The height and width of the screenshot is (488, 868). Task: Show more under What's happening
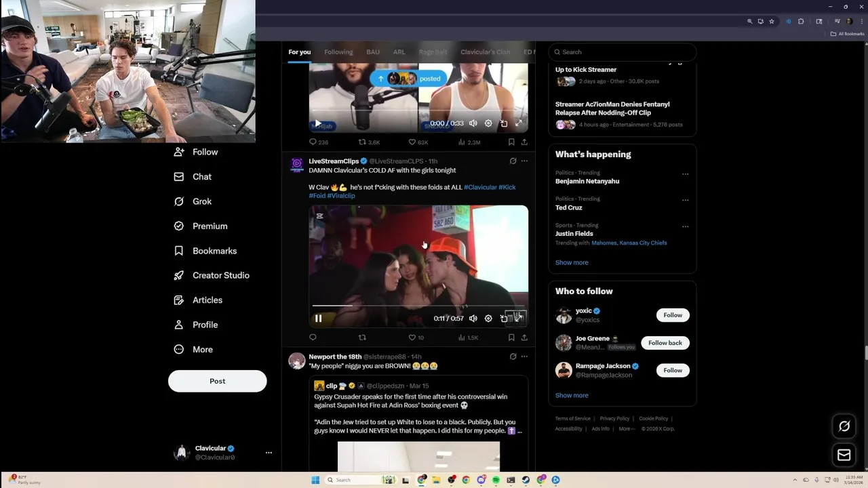(x=572, y=263)
